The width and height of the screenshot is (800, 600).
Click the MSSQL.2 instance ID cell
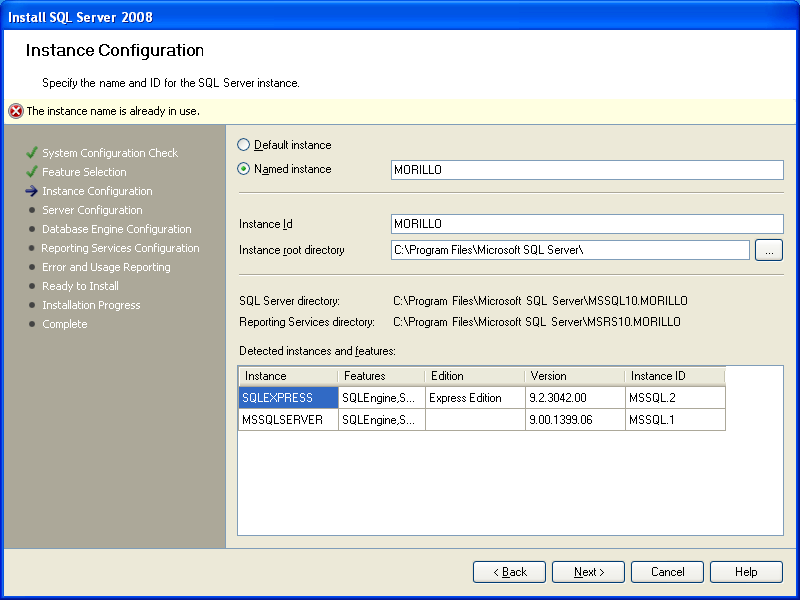pos(675,398)
